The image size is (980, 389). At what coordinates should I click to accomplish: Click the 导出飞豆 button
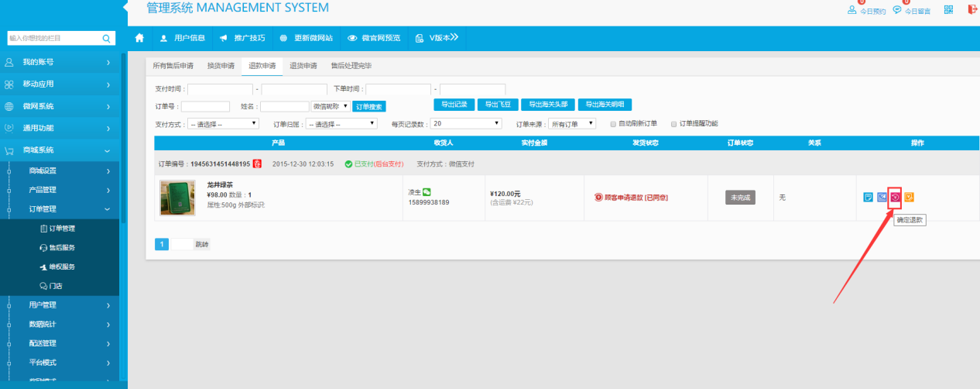[497, 104]
